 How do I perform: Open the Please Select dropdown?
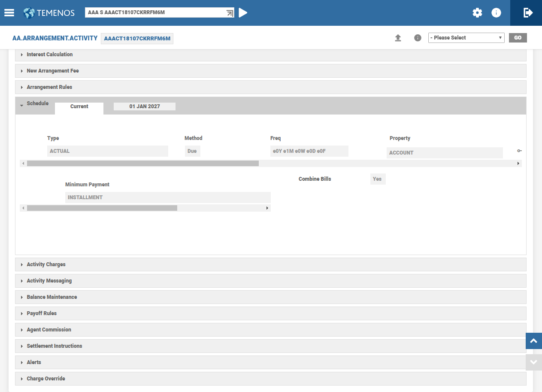coord(466,38)
